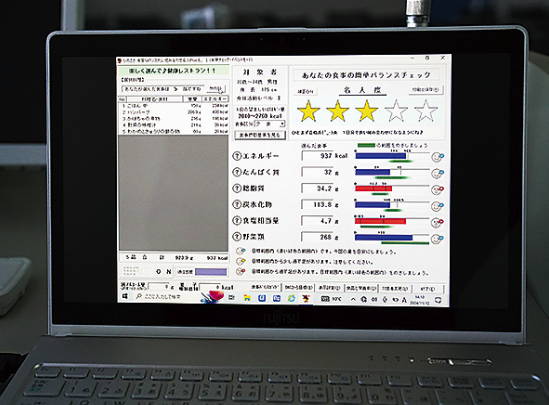Click the question-mark icon for 炭水化物

tap(237, 204)
